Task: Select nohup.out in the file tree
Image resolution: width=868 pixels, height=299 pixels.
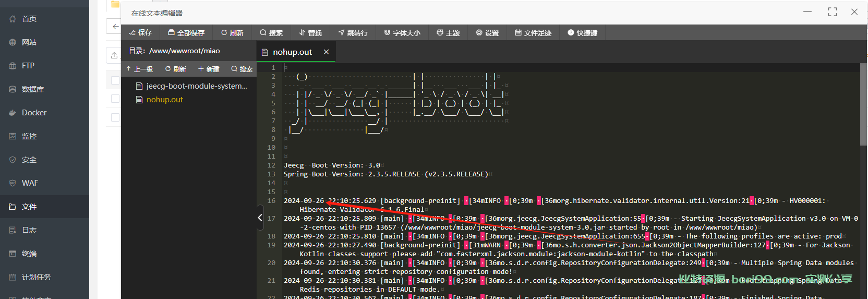Action: [x=159, y=100]
